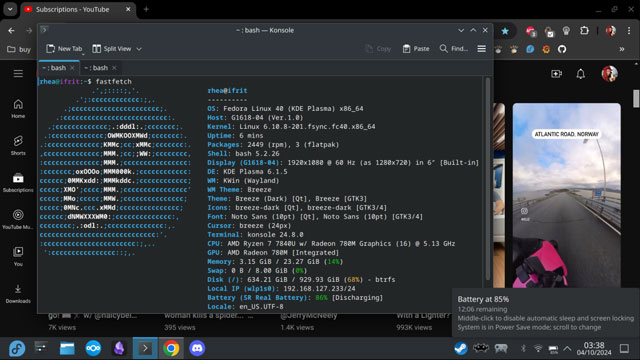640x360 pixels.
Task: Open YouTube Home in sidebar
Action: click(x=18, y=109)
